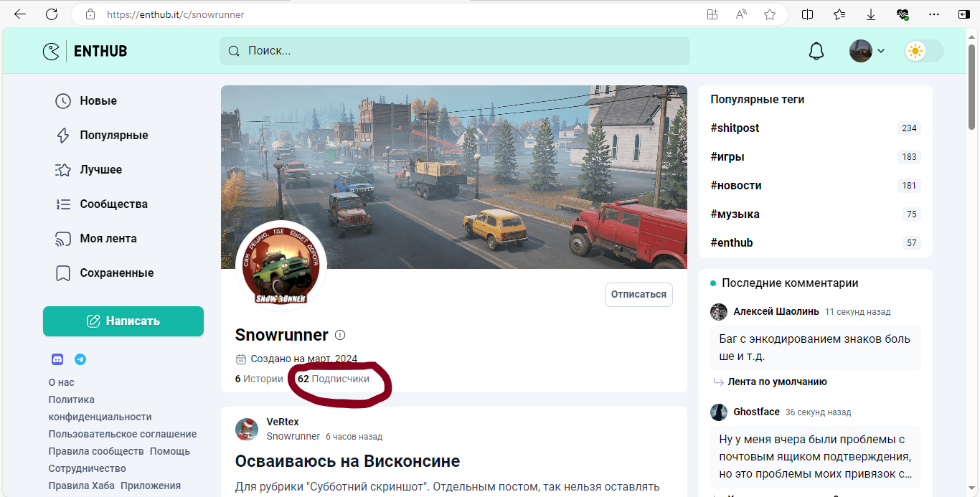Click the search magnifier icon
Viewport: 980px width, 497px height.
pos(233,51)
